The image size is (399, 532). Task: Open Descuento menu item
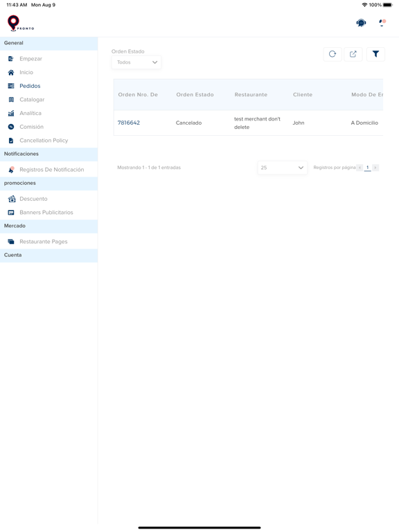[x=33, y=199]
